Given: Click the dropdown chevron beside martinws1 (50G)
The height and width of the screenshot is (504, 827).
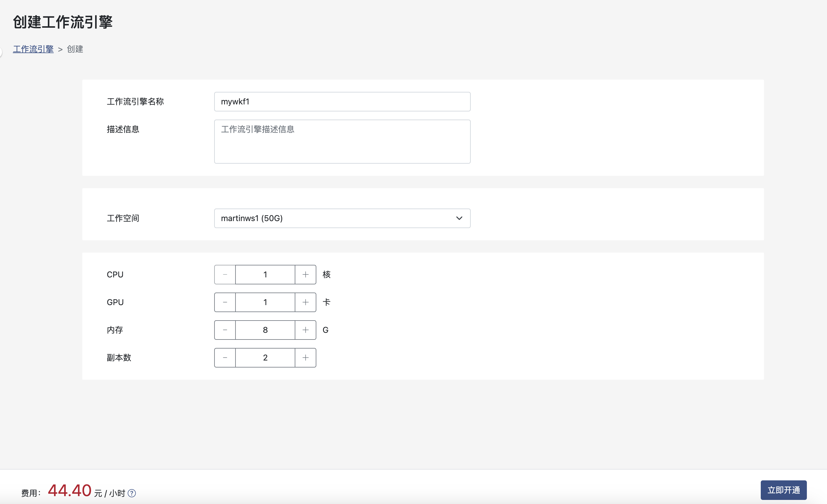Looking at the screenshot, I should (459, 218).
